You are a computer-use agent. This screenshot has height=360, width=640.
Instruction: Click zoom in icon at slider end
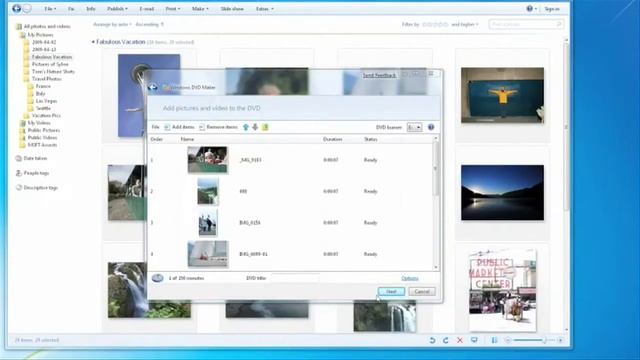pyautogui.click(x=561, y=340)
